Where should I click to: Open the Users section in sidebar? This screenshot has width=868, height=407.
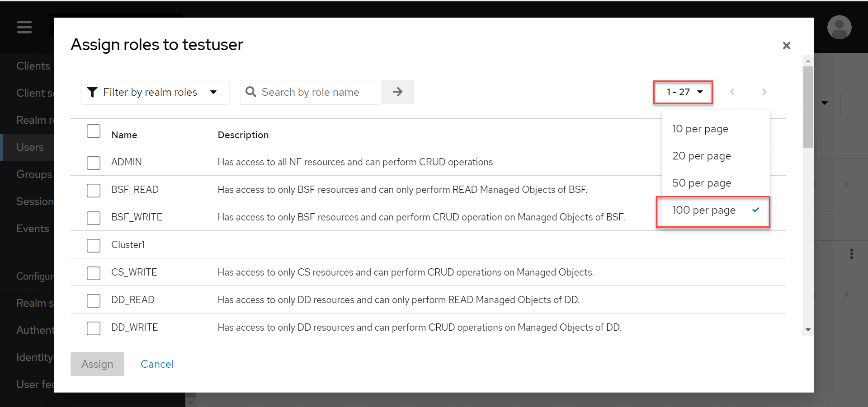tap(30, 147)
